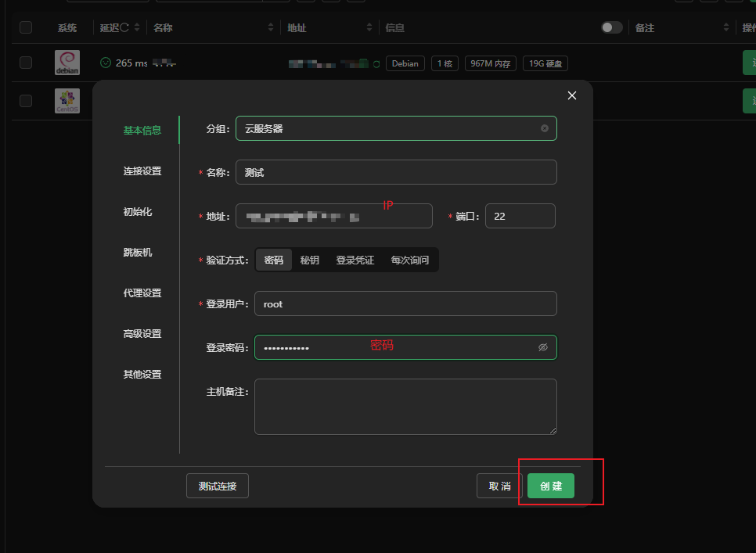Click the sort arrows on the 名称 column
The width and height of the screenshot is (756, 553).
[270, 27]
